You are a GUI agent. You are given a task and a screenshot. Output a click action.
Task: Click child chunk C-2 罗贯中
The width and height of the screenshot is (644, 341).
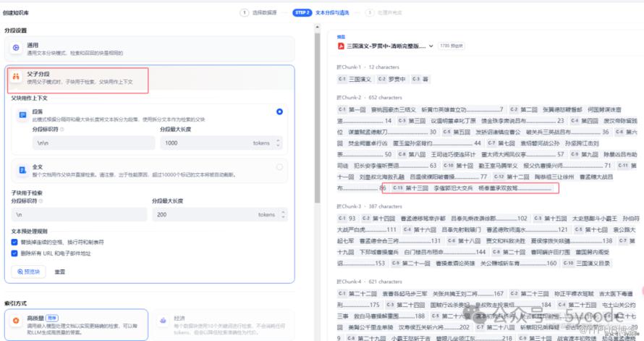pos(391,79)
